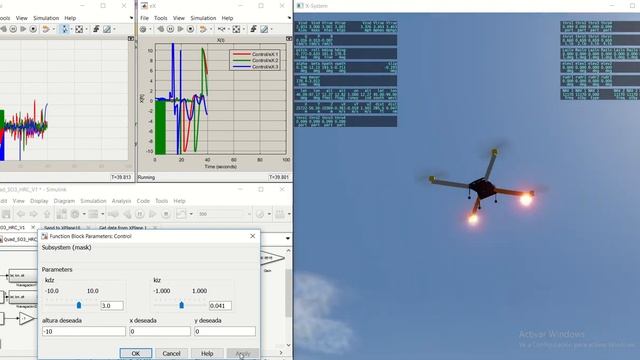Click simulation stop time field in Simulink
This screenshot has width=640, height=360.
(x=223, y=214)
